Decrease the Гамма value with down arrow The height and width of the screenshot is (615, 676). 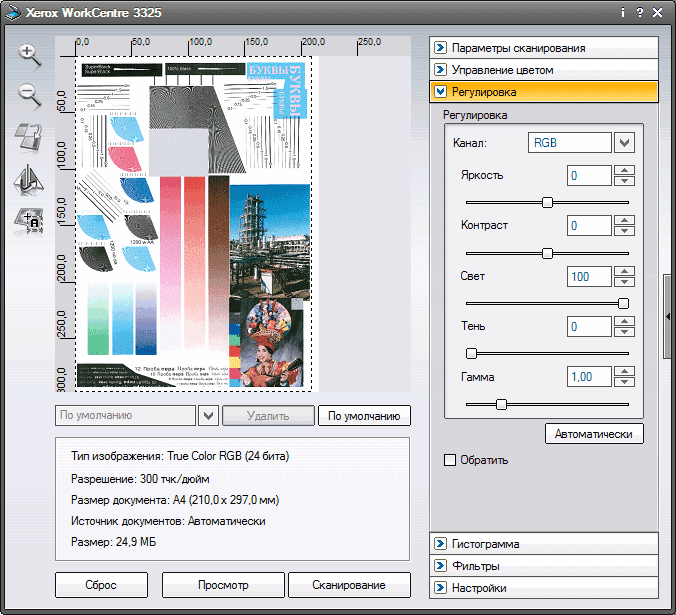tap(625, 383)
